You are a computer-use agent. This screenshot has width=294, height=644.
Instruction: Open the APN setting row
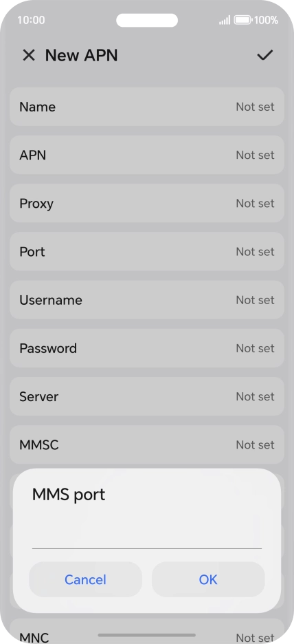[x=147, y=155]
